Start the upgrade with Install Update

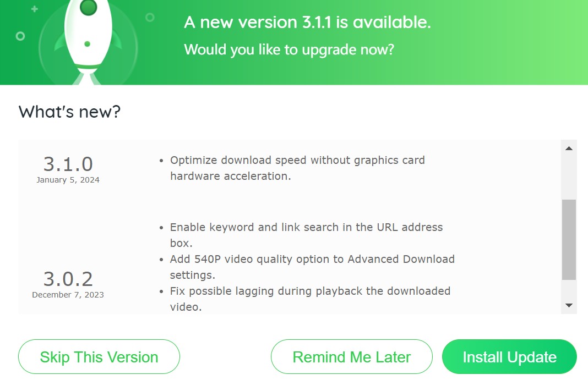[509, 356]
